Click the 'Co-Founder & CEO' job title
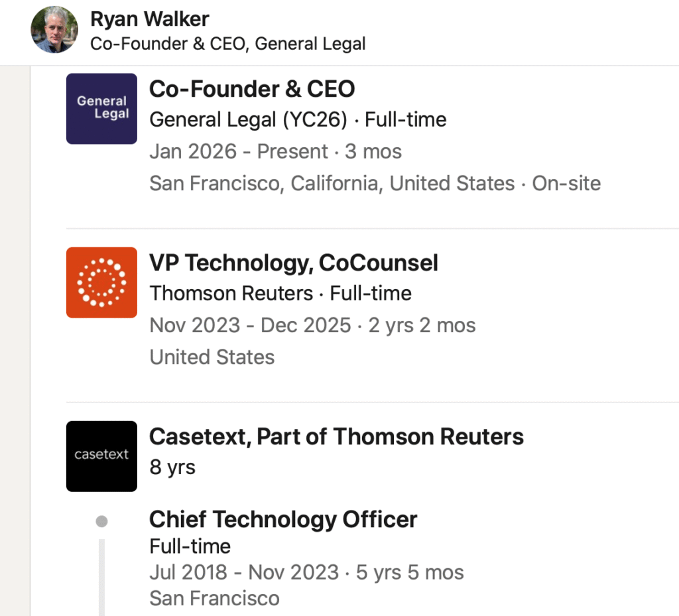This screenshot has width=679, height=616. (x=252, y=89)
